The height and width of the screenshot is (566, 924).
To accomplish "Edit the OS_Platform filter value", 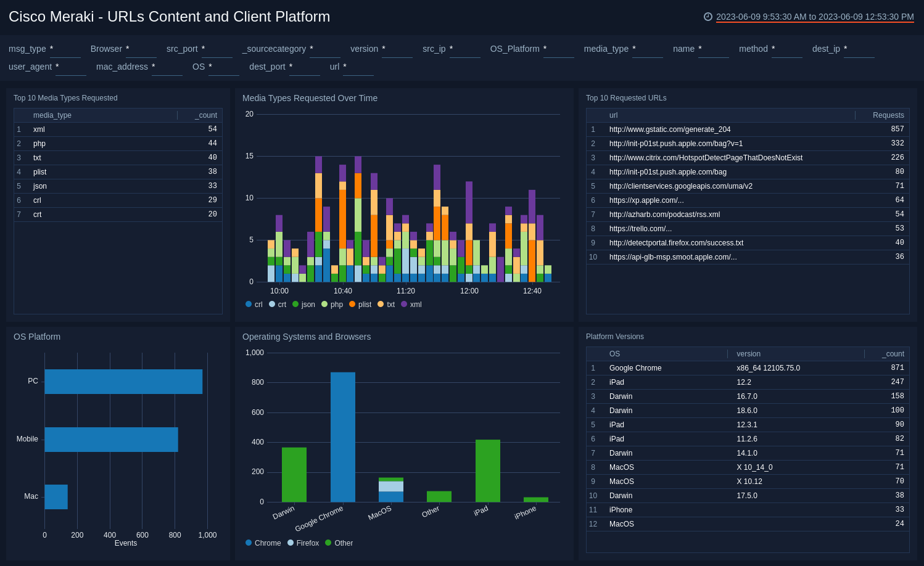I will (x=559, y=49).
